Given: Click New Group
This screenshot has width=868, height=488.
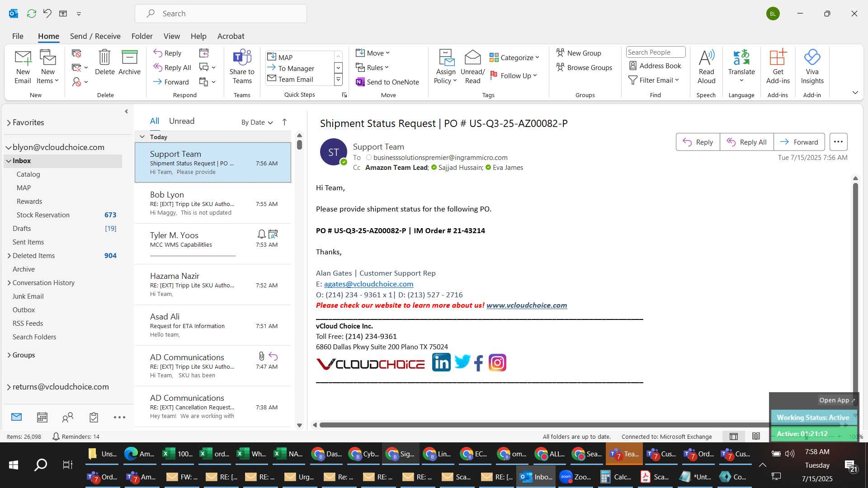Looking at the screenshot, I should (579, 53).
